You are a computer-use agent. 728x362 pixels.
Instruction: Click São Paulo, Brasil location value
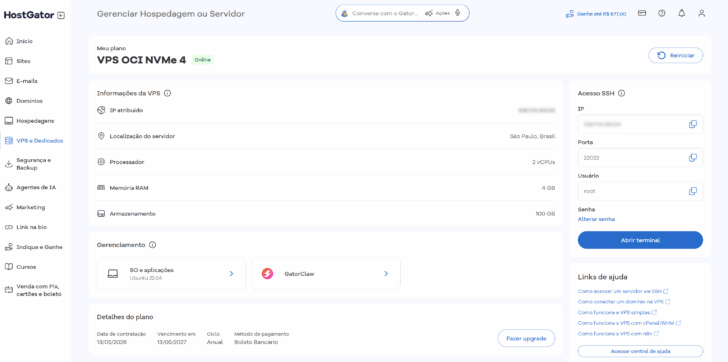[532, 136]
